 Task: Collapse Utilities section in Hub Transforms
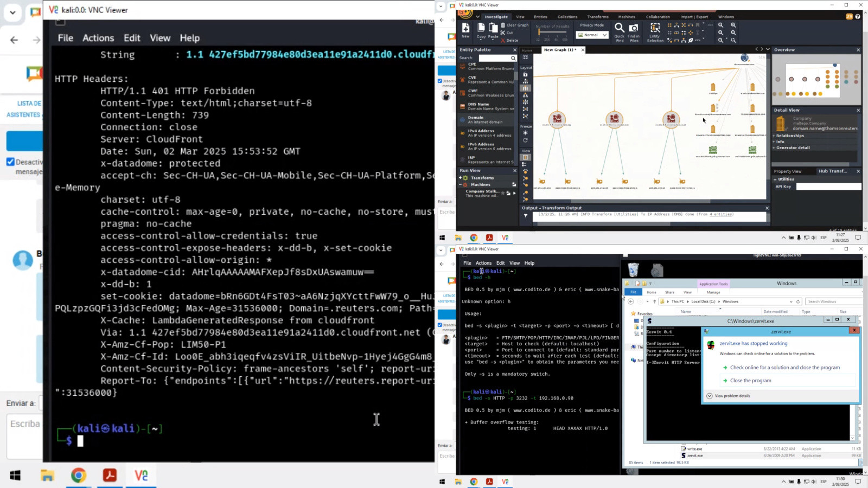(775, 179)
